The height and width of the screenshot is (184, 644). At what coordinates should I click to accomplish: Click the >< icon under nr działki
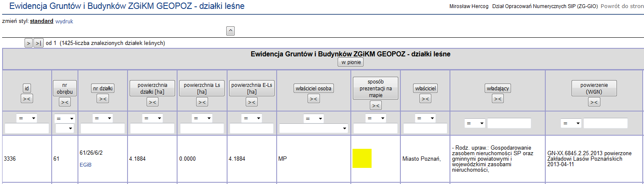coord(103,99)
